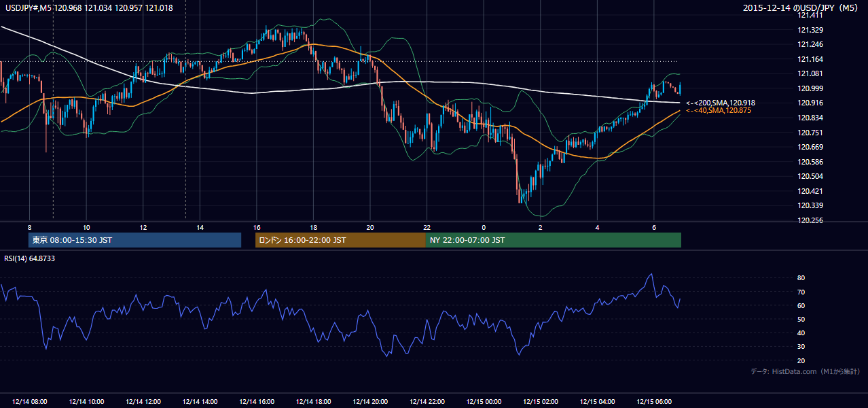This screenshot has height=408, width=868.
Task: Click the 40 SMA 120.875 label
Action: click(718, 110)
